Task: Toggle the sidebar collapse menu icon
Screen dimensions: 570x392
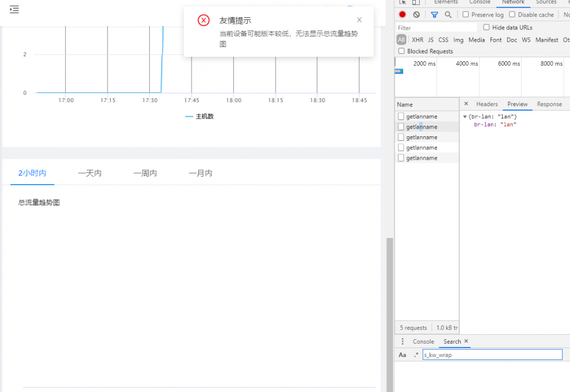Action: (x=14, y=9)
